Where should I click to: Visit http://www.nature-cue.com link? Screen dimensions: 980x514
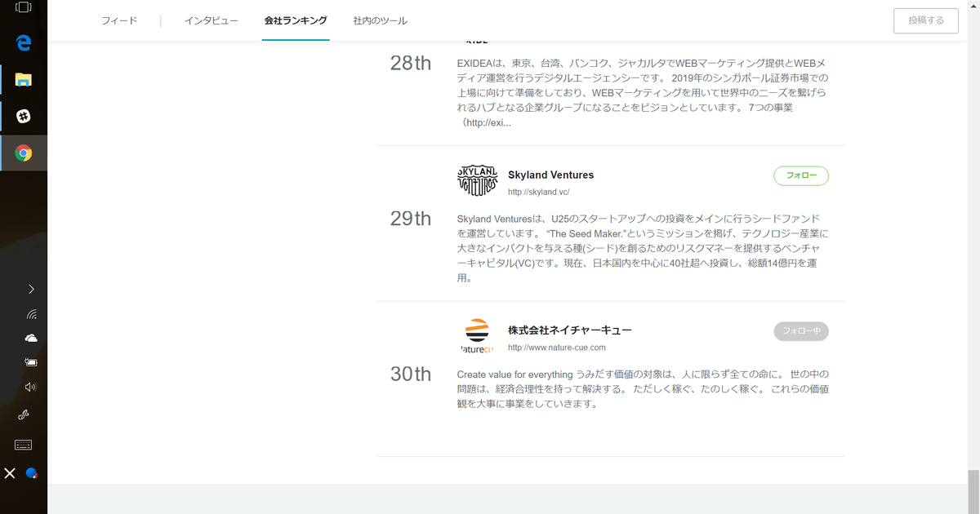(557, 348)
